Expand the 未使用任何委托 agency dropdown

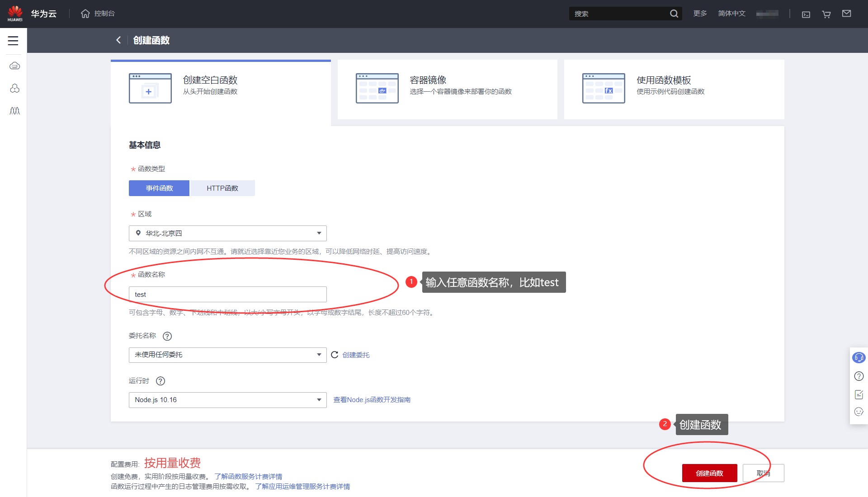coord(227,355)
